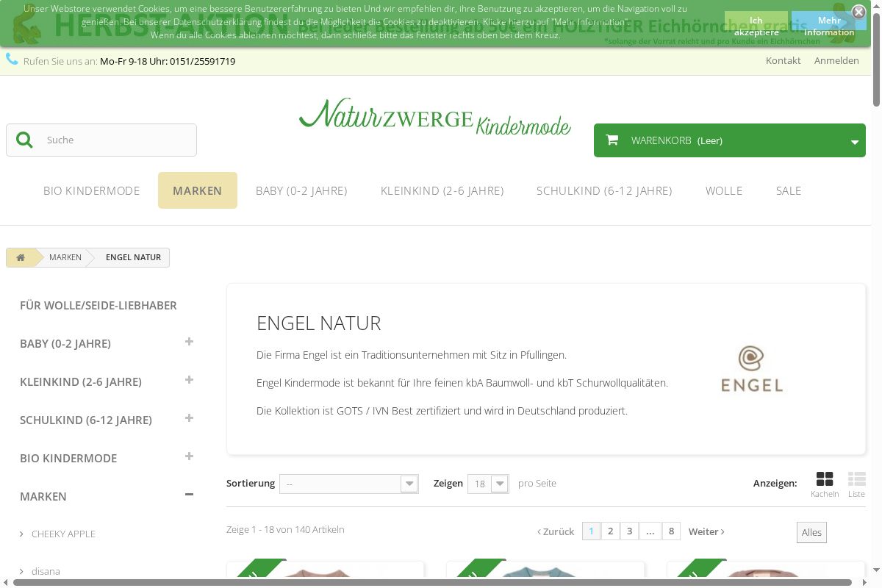This screenshot has height=588, width=882.
Task: Open Kleinkind (2-6 Jahre) in sidebar
Action: coord(81,381)
